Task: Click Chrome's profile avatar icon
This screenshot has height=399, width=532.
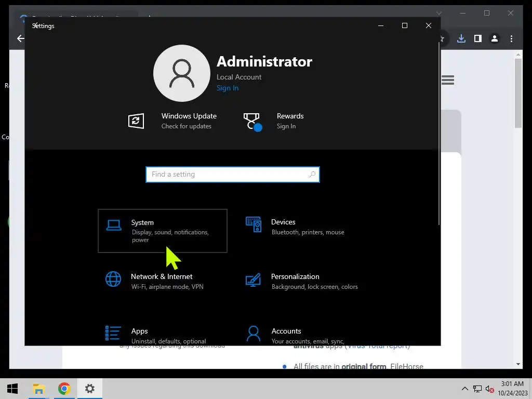Action: click(x=495, y=38)
